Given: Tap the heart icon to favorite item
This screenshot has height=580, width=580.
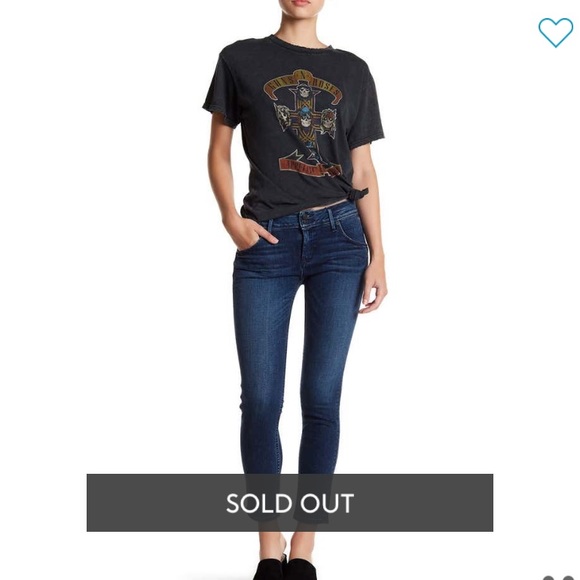Looking at the screenshot, I should pos(555,33).
